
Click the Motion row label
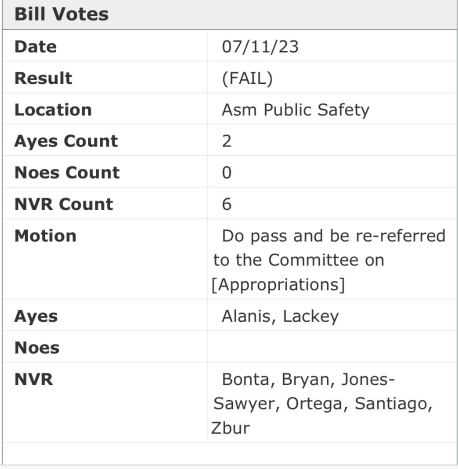tap(46, 236)
